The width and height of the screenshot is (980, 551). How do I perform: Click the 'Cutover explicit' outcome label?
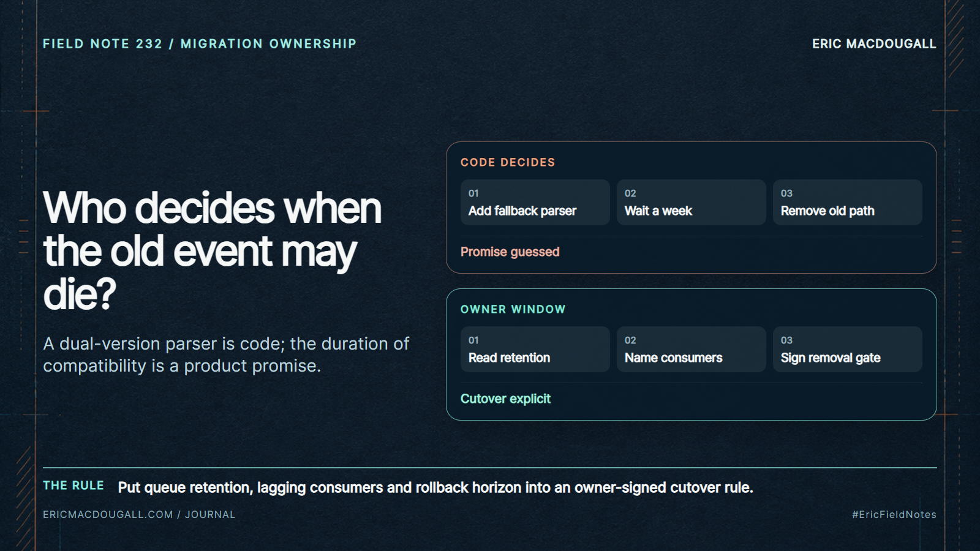click(505, 399)
